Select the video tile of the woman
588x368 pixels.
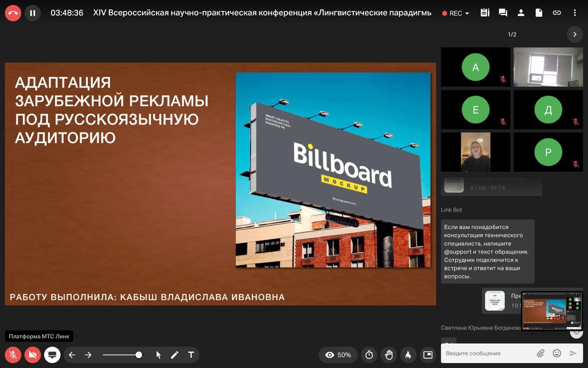tap(475, 152)
